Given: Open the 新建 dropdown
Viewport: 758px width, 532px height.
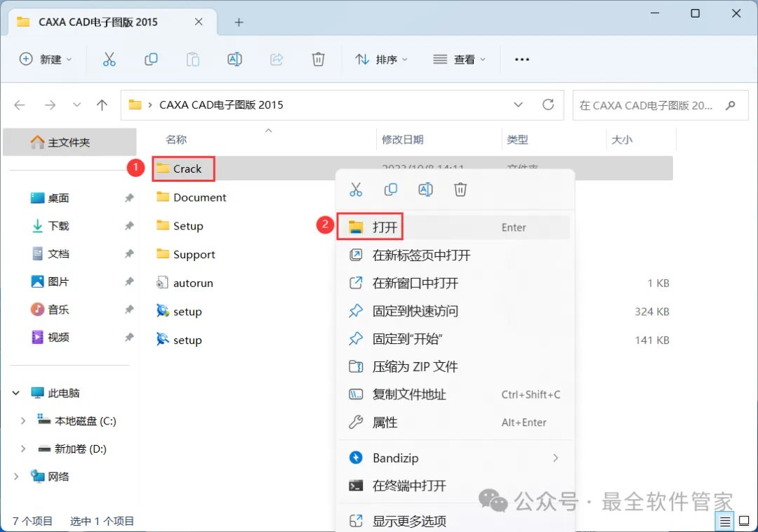Looking at the screenshot, I should coord(46,60).
